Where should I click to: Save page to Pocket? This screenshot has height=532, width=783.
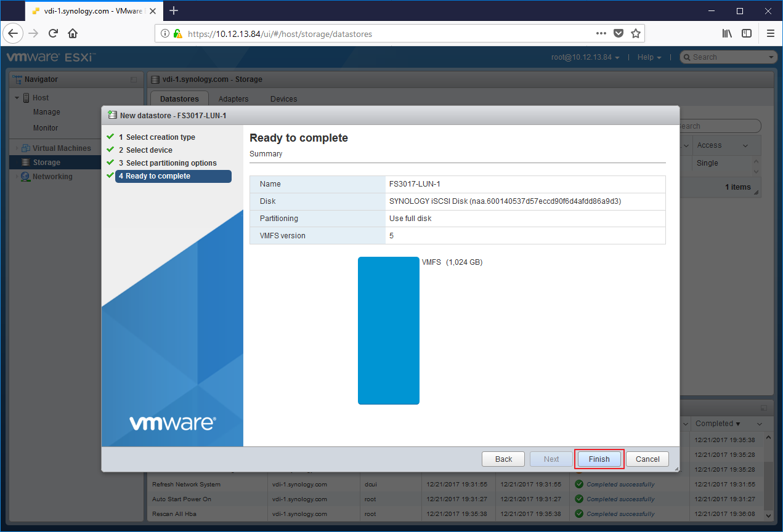coord(619,33)
